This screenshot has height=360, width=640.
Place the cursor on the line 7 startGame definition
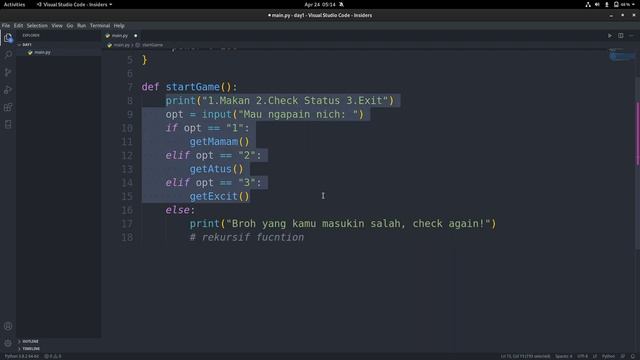[189, 87]
